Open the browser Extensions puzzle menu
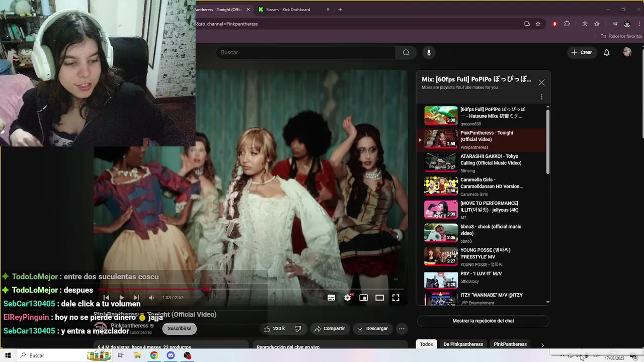 click(567, 24)
